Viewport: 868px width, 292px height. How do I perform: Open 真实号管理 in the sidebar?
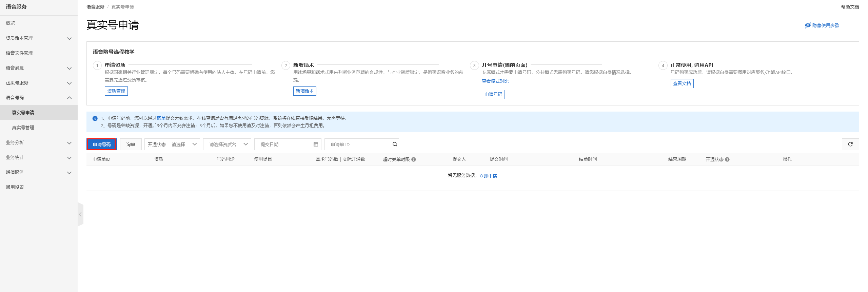coord(23,128)
